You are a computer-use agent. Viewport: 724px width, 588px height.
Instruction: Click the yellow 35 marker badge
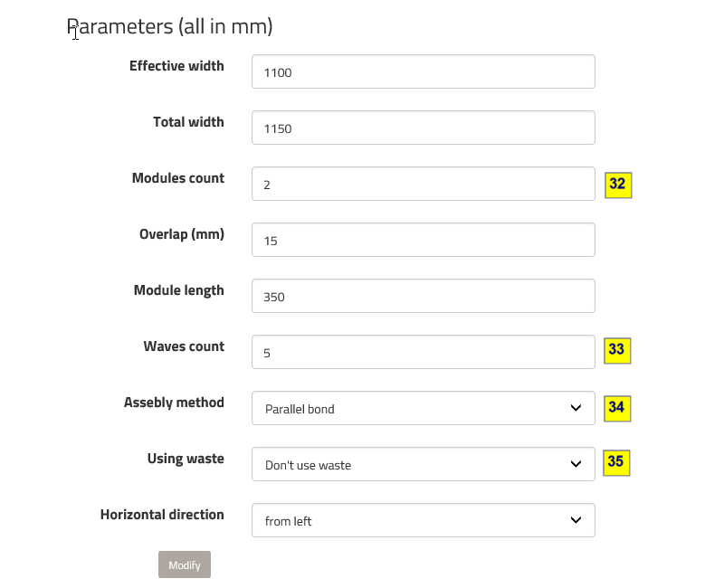616,462
